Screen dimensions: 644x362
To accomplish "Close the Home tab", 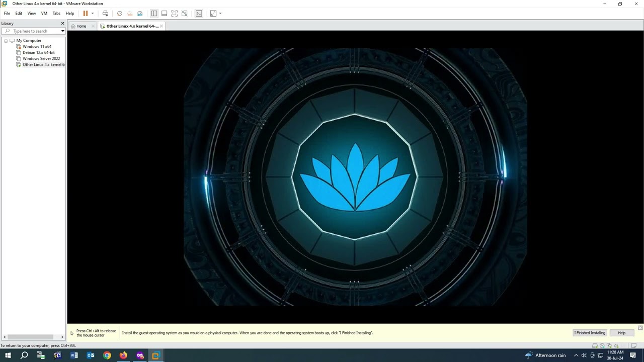I will click(93, 26).
